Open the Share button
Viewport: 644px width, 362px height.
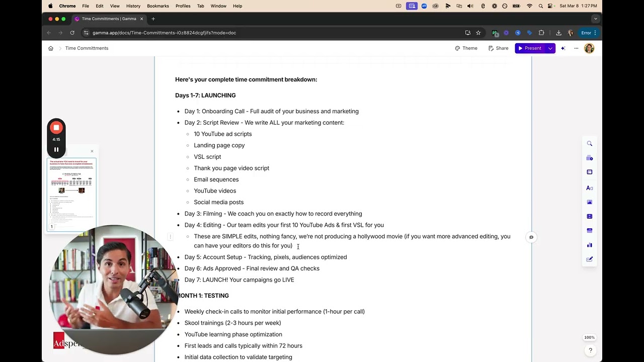click(x=498, y=48)
